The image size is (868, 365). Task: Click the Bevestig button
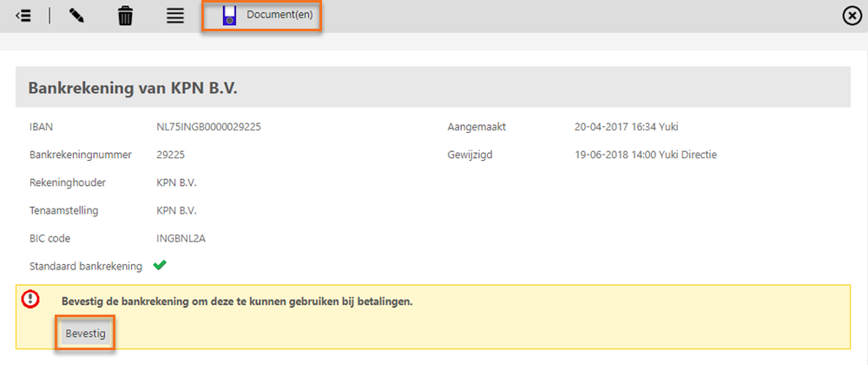[85, 334]
